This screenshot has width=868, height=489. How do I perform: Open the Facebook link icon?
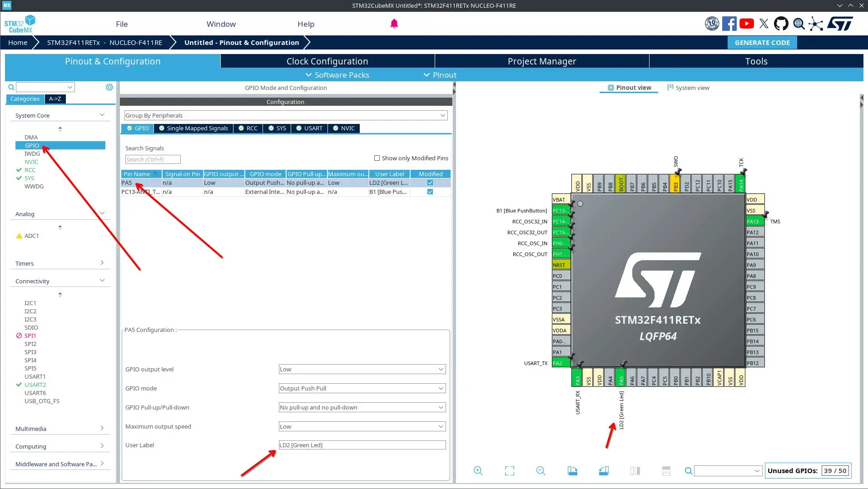[x=729, y=24]
